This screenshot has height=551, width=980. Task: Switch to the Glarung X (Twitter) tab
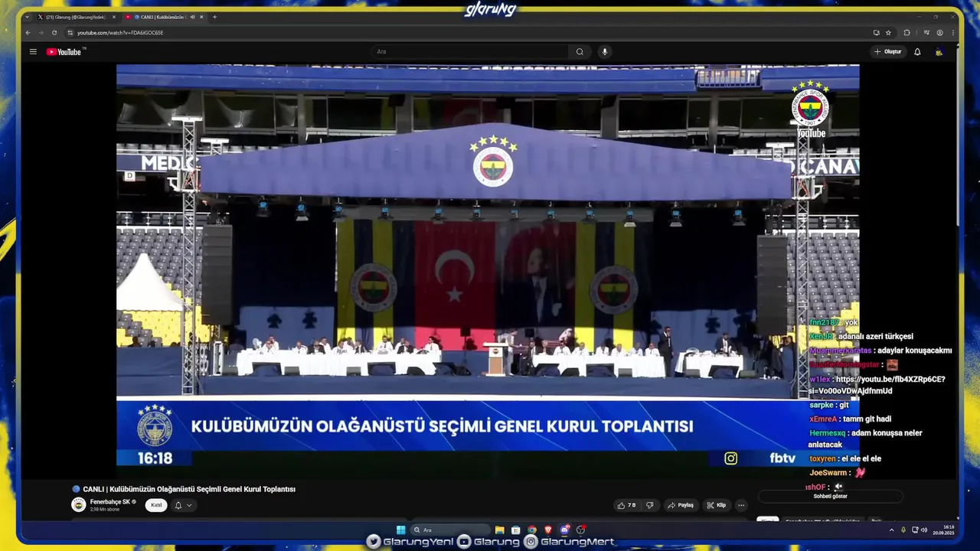tap(75, 17)
